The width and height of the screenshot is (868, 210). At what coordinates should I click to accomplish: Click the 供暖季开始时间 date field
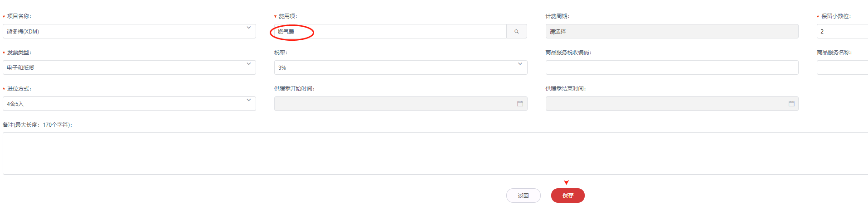(x=393, y=104)
